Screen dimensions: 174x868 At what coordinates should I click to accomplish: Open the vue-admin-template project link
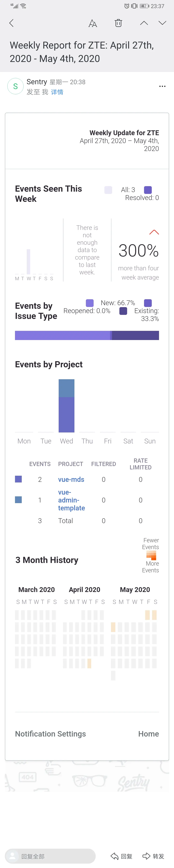(x=71, y=500)
